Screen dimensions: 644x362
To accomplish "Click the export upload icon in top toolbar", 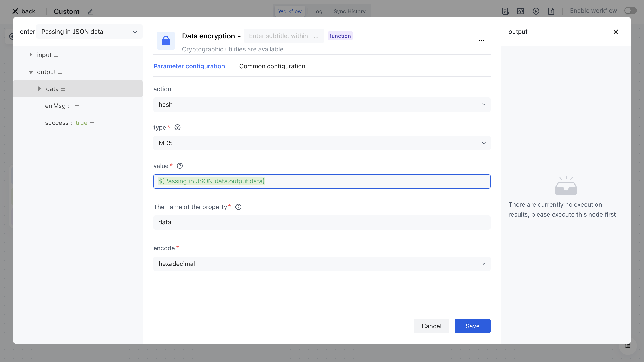I will pyautogui.click(x=551, y=11).
